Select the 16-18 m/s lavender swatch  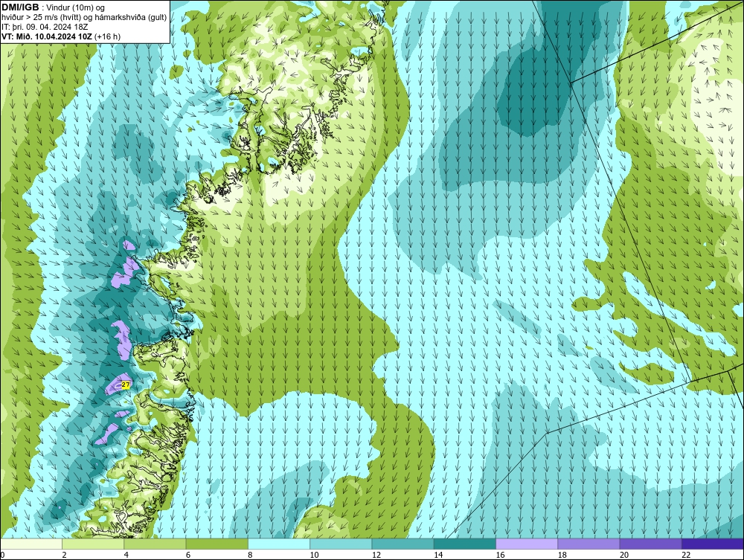(x=527, y=544)
